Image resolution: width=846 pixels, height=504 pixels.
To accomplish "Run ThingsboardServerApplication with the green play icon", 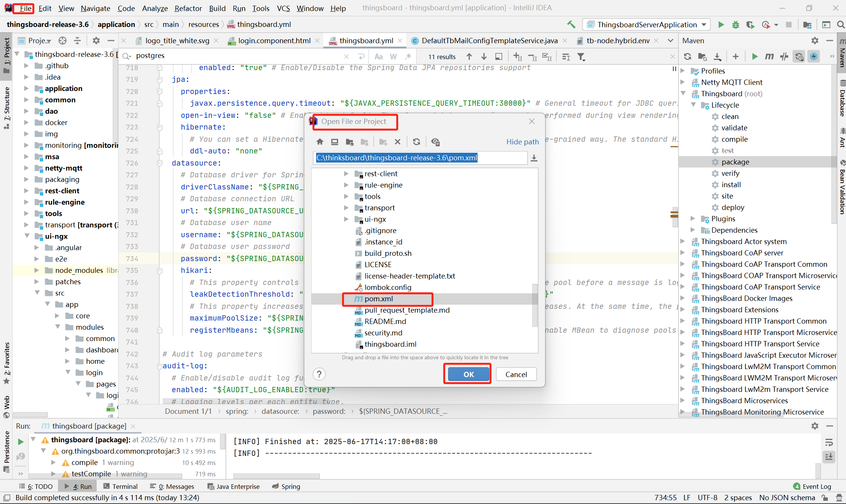I will [721, 25].
